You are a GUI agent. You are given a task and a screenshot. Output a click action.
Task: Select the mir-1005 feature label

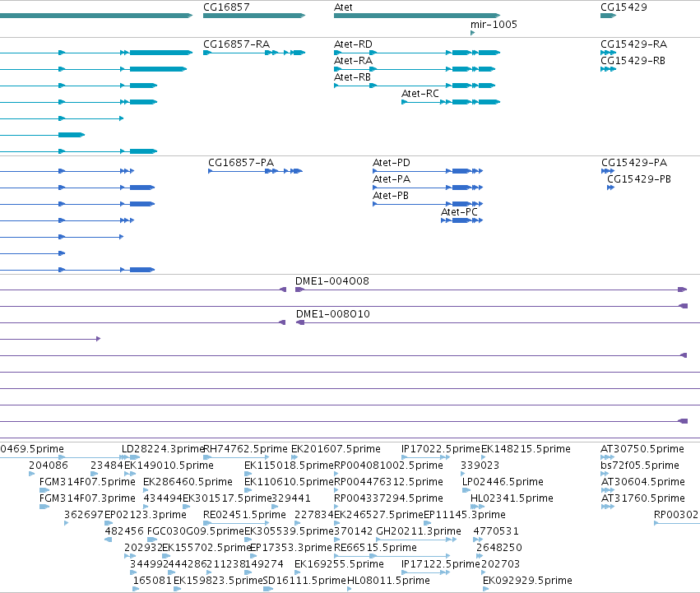pos(494,25)
